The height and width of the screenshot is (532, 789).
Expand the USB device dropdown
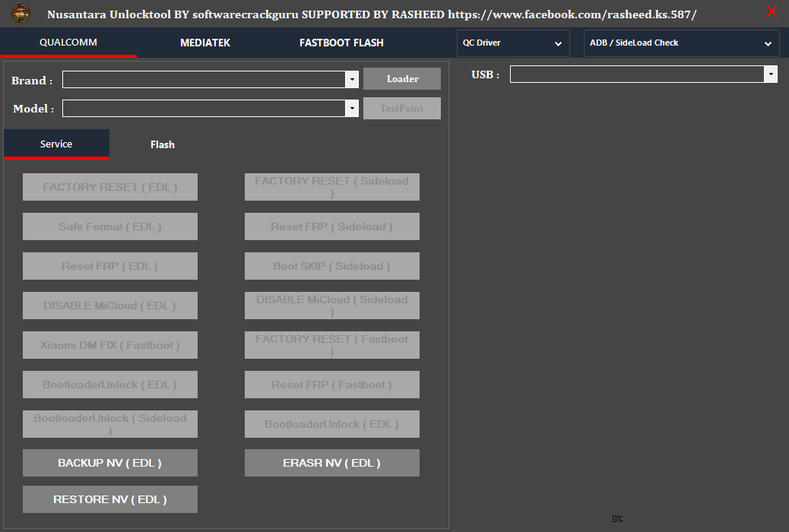pos(771,74)
